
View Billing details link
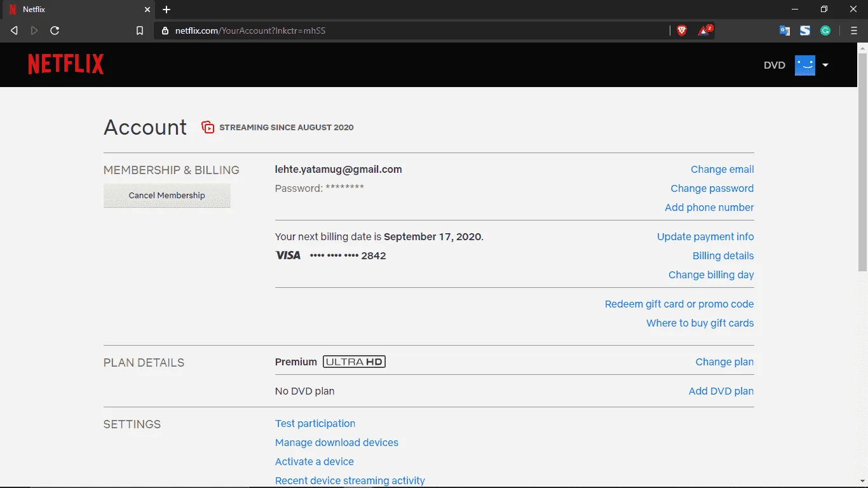pos(723,256)
